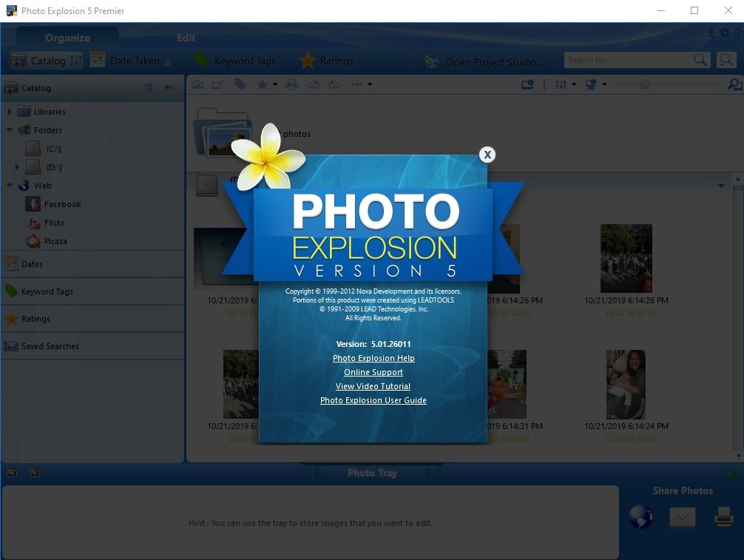The height and width of the screenshot is (560, 744).
Task: Expand the (D:\) drive node
Action: (x=17, y=167)
